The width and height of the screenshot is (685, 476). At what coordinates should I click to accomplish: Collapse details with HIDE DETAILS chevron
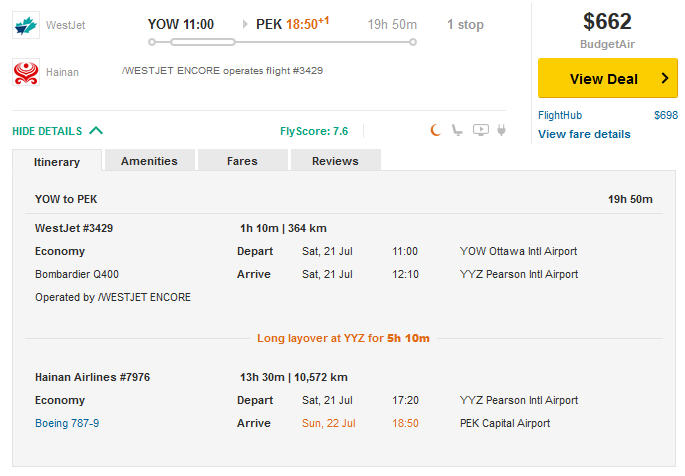pyautogui.click(x=95, y=131)
